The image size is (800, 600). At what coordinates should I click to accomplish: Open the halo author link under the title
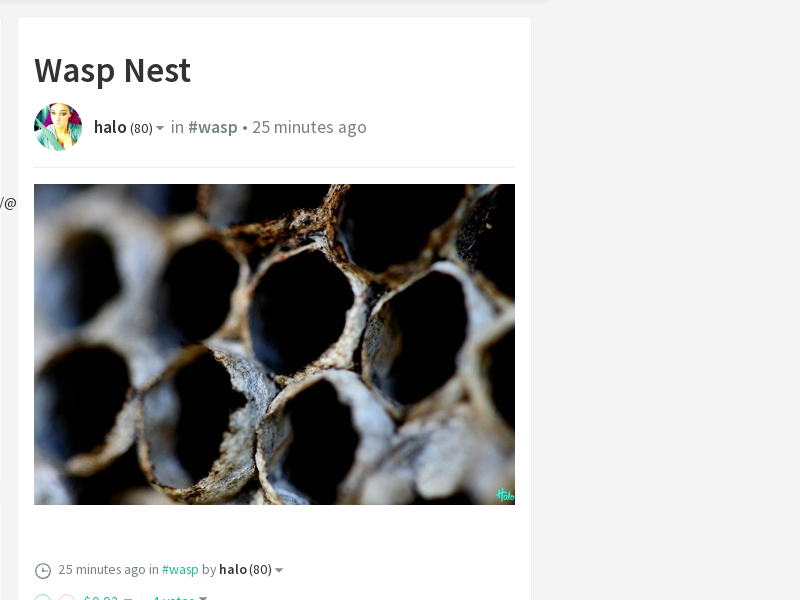110,127
